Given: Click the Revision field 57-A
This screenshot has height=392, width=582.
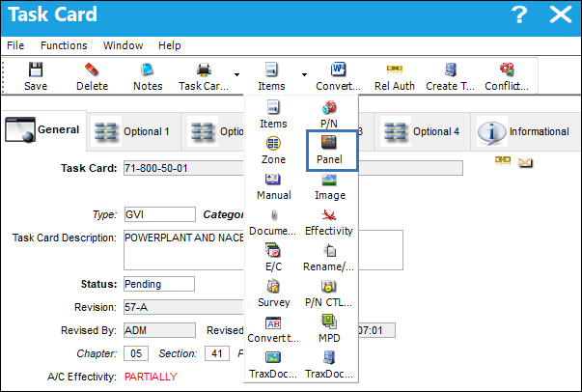Looking at the screenshot, I should click(x=183, y=307).
